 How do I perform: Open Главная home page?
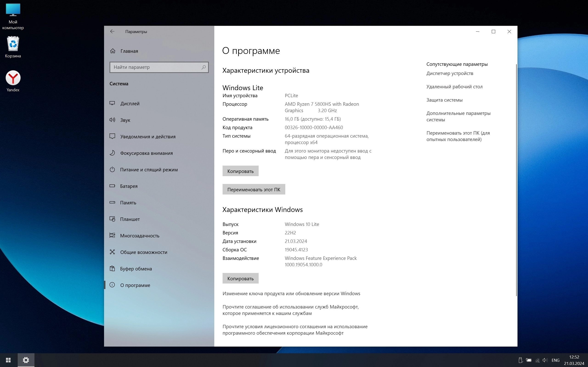129,51
